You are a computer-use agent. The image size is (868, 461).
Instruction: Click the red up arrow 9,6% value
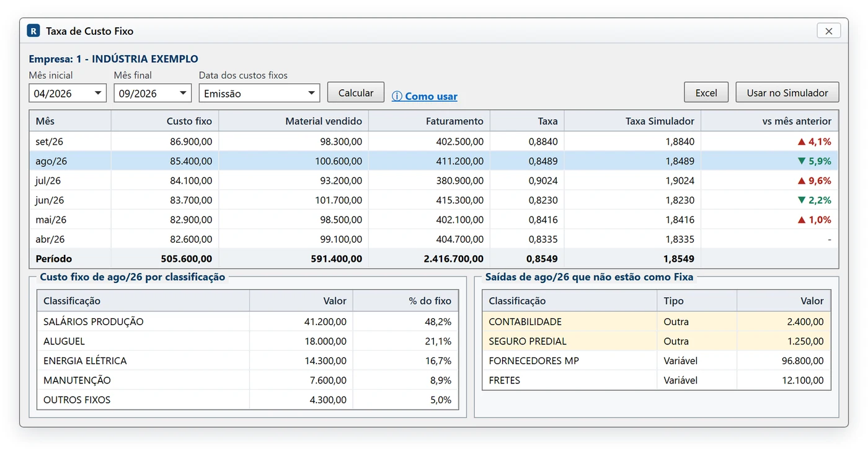(x=814, y=181)
